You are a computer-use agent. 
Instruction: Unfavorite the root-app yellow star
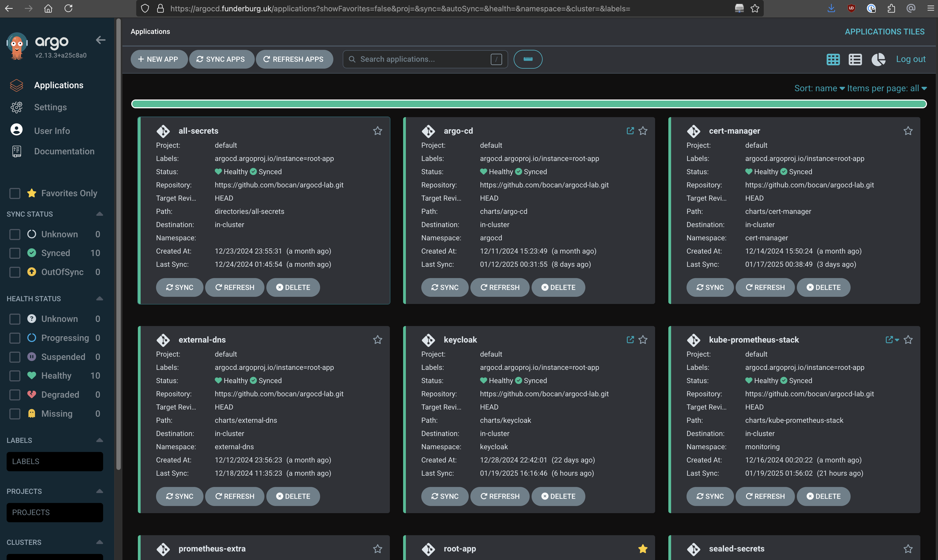pos(643,549)
